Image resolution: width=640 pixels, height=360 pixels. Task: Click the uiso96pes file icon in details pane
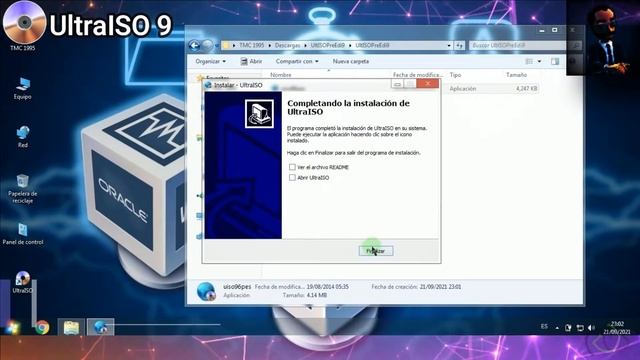click(206, 291)
